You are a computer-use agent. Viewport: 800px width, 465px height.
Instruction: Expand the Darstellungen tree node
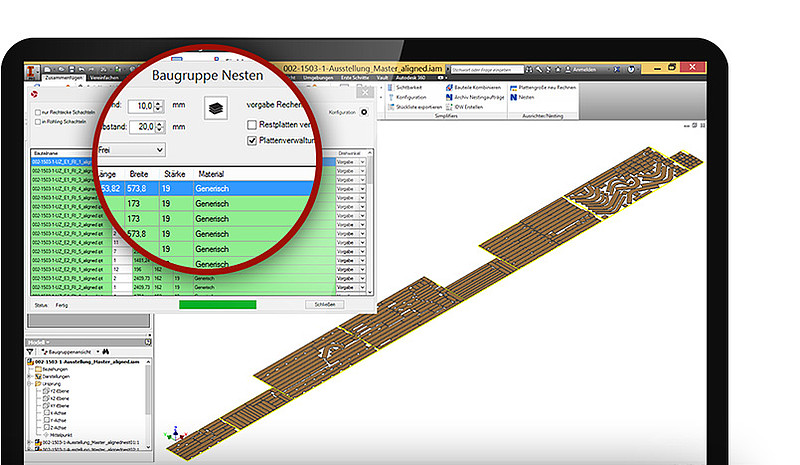click(30, 376)
